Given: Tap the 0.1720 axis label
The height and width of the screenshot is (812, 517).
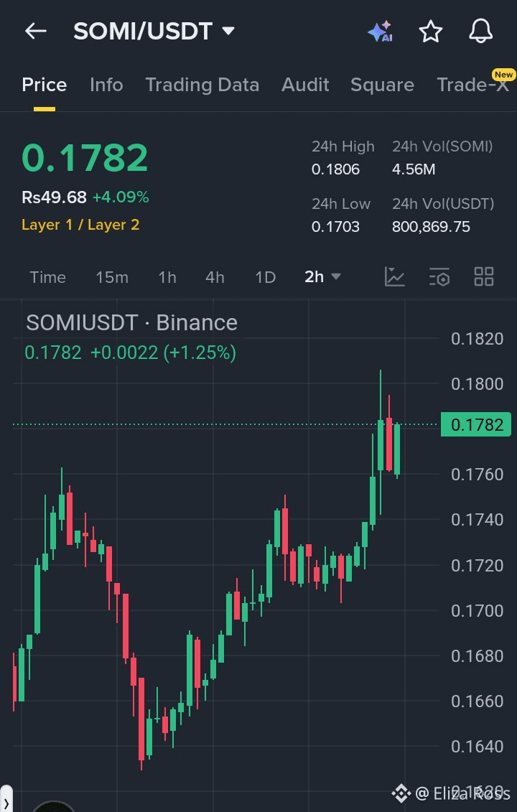Looking at the screenshot, I should pos(477,565).
